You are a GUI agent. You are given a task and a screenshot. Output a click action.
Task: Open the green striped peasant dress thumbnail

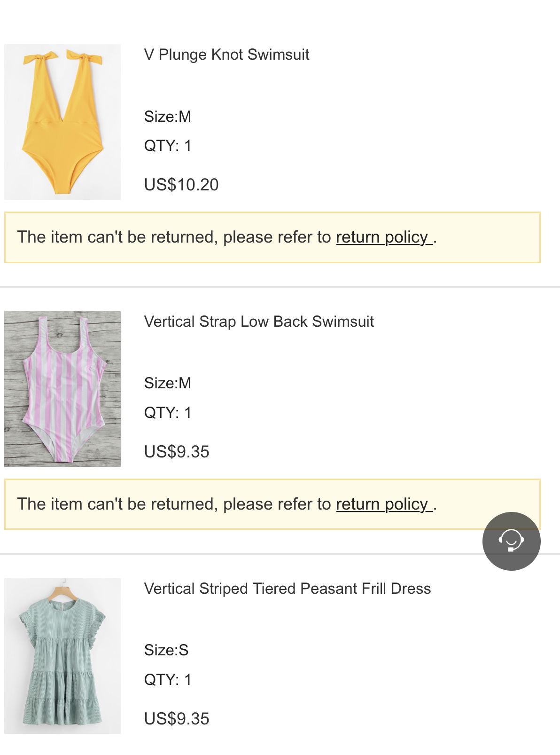62,656
